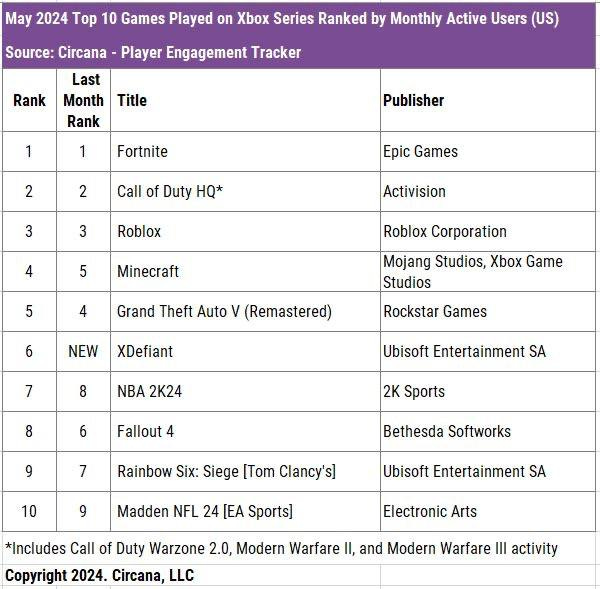The width and height of the screenshot is (600, 589).
Task: Click the NEW last month rank cell
Action: (83, 352)
